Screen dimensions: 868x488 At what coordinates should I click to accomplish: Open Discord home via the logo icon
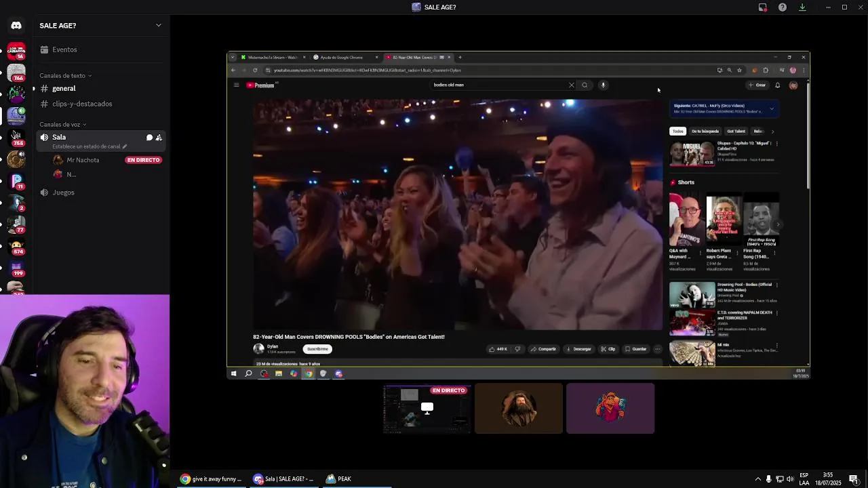pyautogui.click(x=16, y=26)
